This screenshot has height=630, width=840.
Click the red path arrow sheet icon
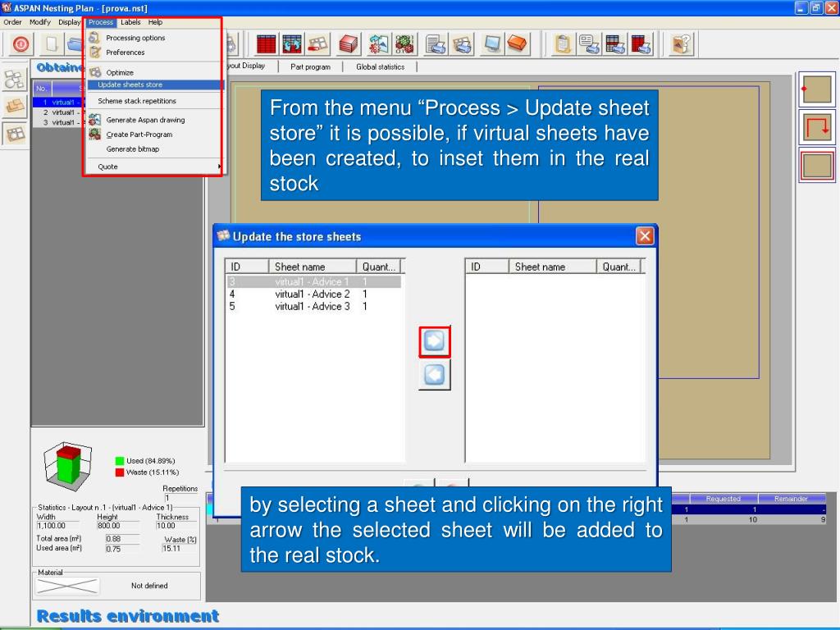817,127
